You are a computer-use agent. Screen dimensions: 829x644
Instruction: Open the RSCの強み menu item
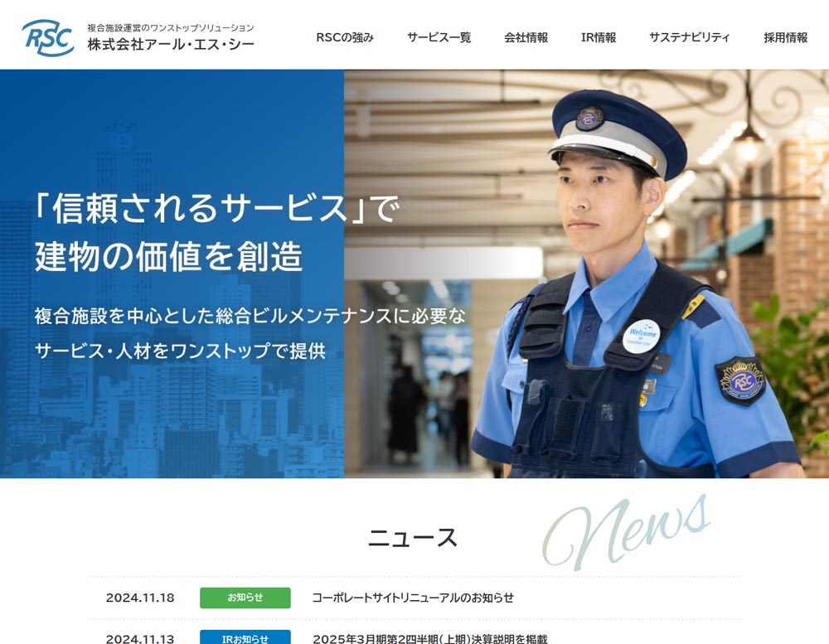click(x=345, y=37)
